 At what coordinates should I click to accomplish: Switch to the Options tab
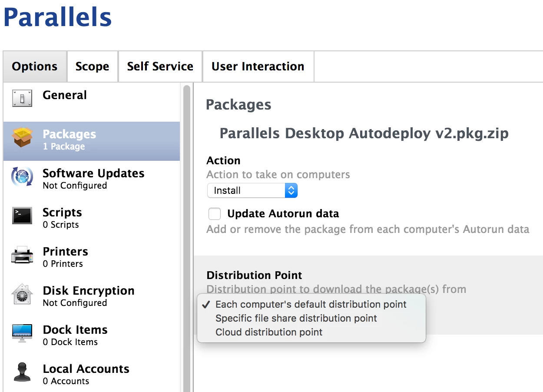click(x=35, y=66)
